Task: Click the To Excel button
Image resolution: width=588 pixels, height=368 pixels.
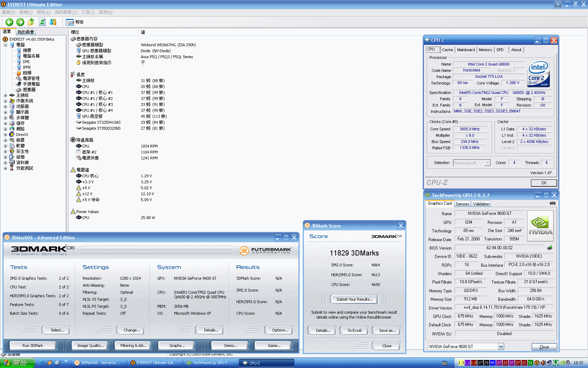Action: pyautogui.click(x=354, y=330)
